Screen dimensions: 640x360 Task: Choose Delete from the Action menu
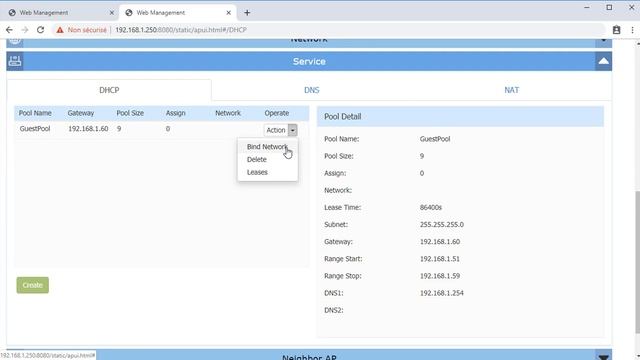pos(257,159)
